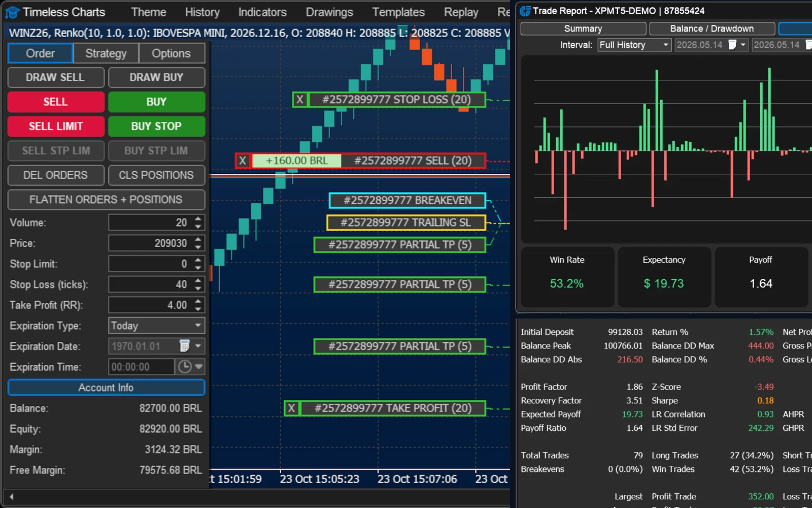
Task: Expand the Expiration Date dropdown arrow
Action: point(198,346)
